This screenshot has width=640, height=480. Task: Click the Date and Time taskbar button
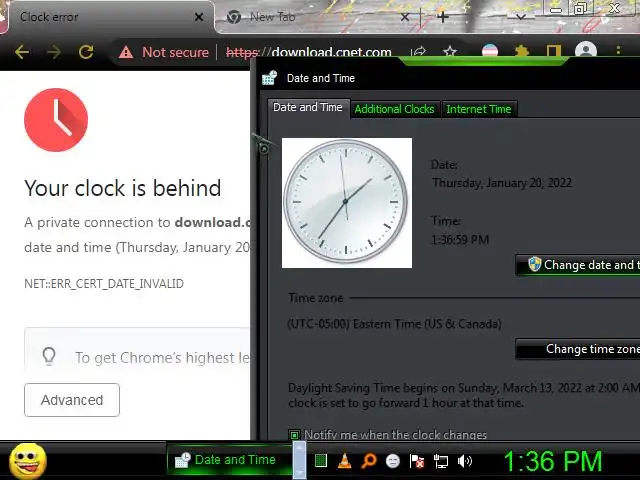229,460
